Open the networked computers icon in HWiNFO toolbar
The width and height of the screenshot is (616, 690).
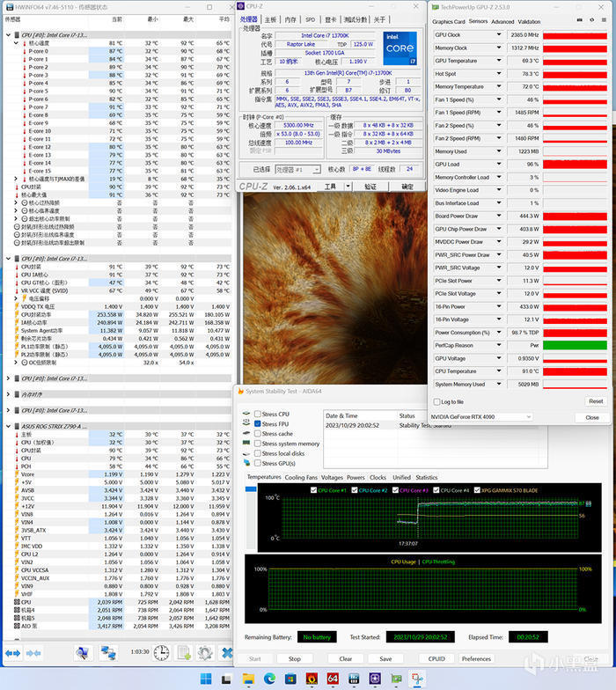point(108,653)
